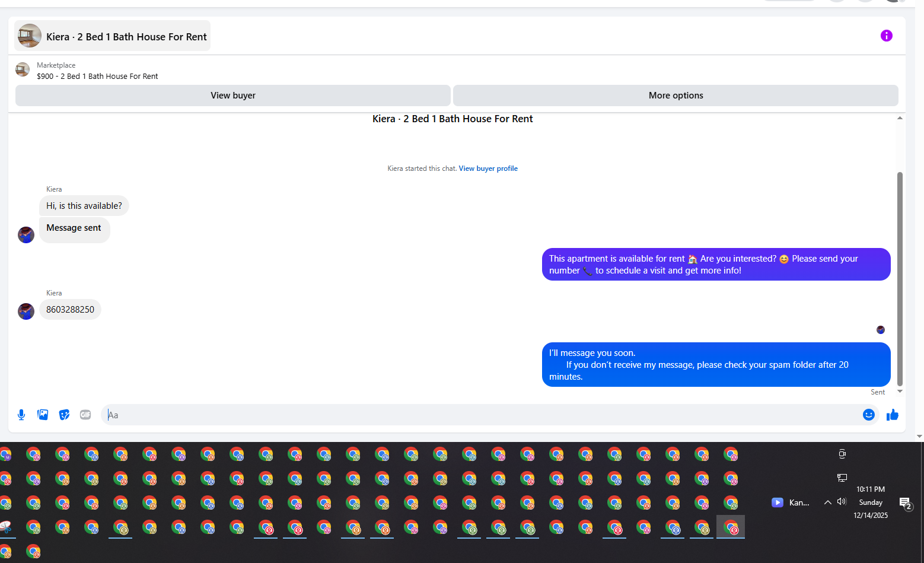Click the blue 'I'll message you soon' message
This screenshot has height=563, width=924.
(716, 365)
